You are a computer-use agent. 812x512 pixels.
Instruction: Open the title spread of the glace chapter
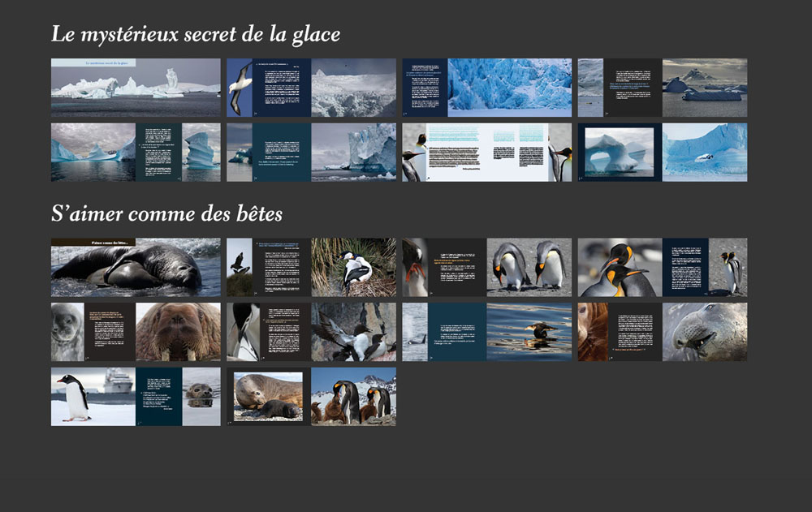coord(134,88)
